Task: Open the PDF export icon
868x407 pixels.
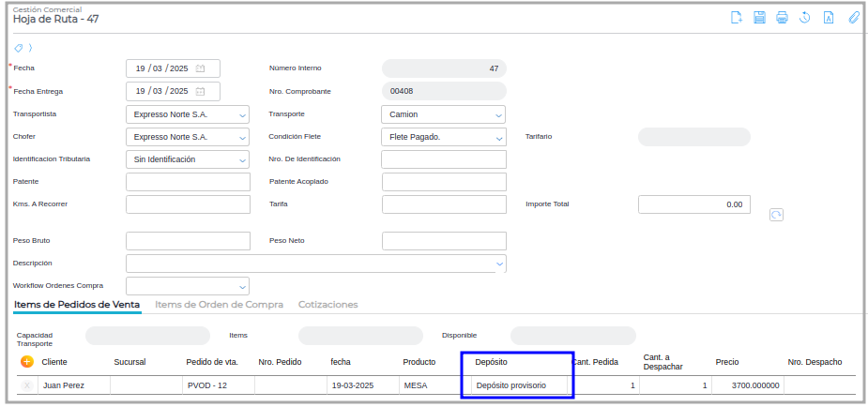Action: (x=829, y=18)
